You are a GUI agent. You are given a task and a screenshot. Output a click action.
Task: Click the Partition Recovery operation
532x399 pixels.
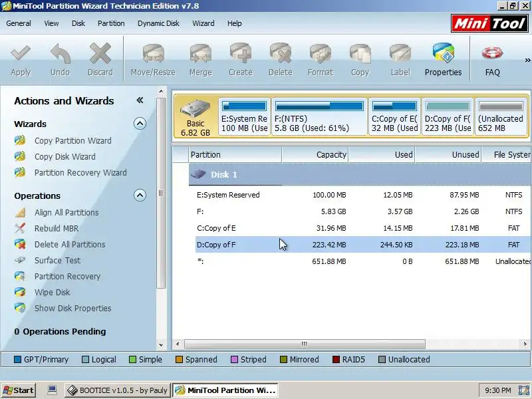click(67, 276)
